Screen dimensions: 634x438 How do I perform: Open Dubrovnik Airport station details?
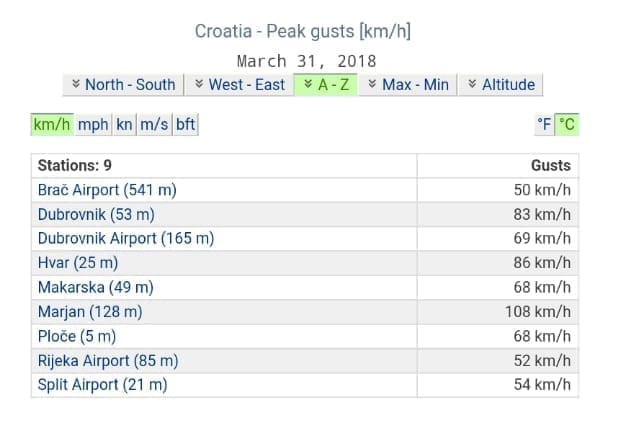click(x=126, y=238)
